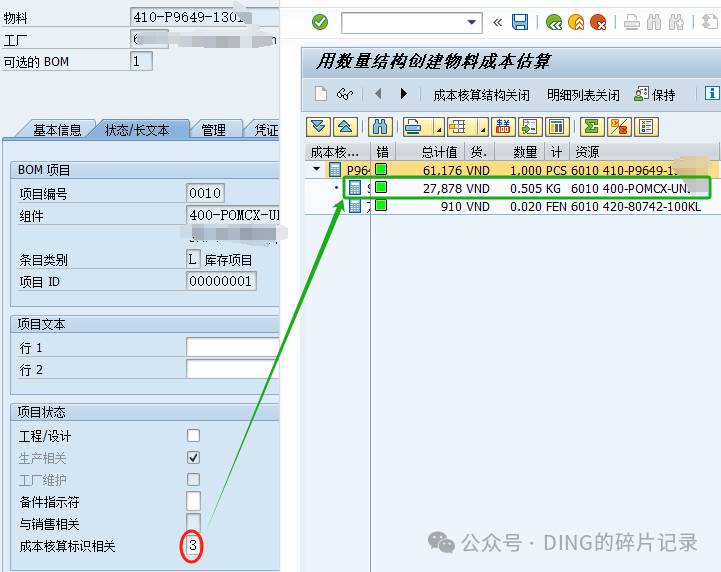Toggle the 生产相关 checkbox
The height and width of the screenshot is (572, 721).
tap(194, 458)
